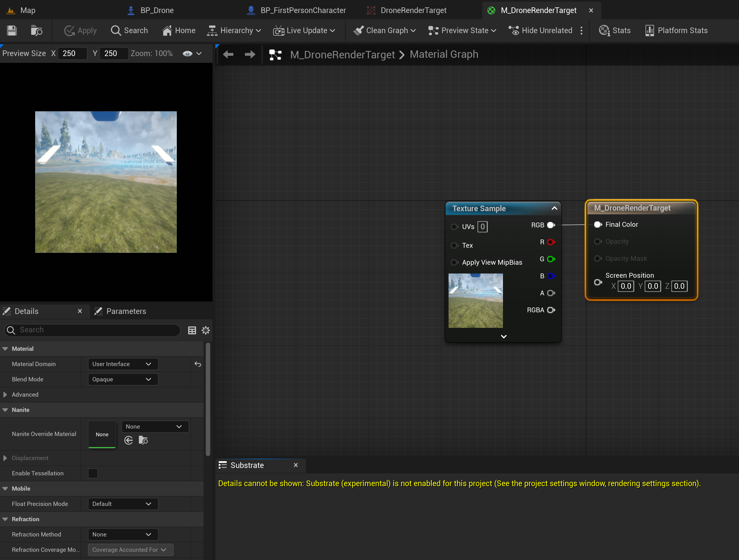The width and height of the screenshot is (739, 560).
Task: Click the Texture Sample RGB output pin
Action: [x=551, y=225]
